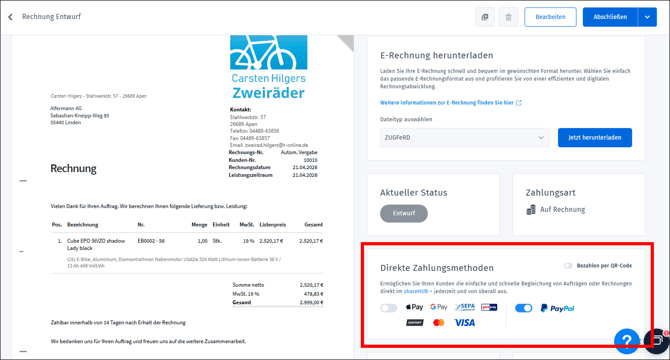Click the 'Autom. Vergabe' invoice number text

tap(299, 152)
